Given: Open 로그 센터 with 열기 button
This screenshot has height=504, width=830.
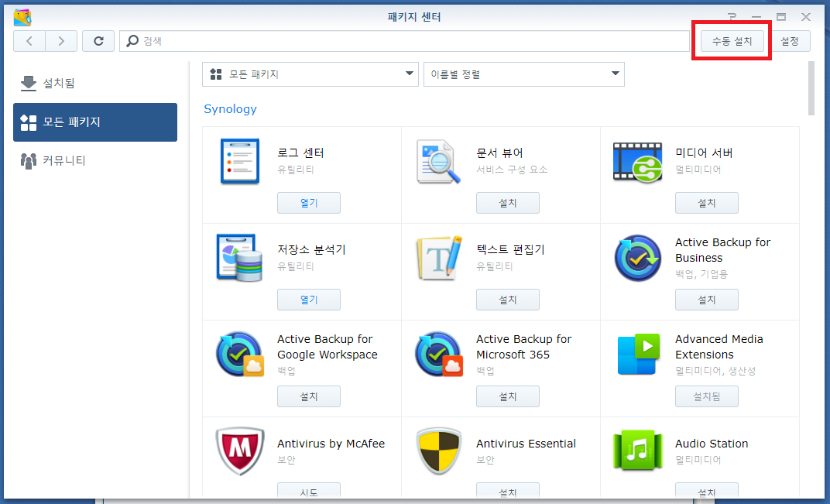Looking at the screenshot, I should pyautogui.click(x=309, y=203).
